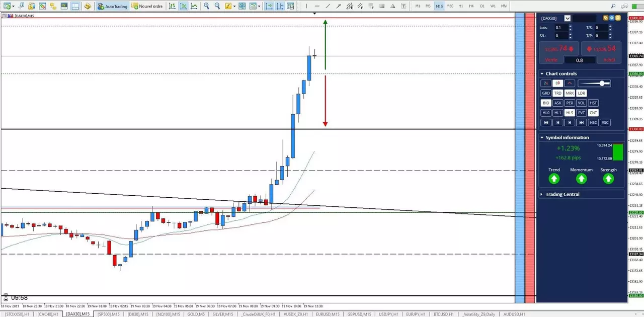Click the Lots input field
Image resolution: width=644 pixels, height=317 pixels.
click(561, 28)
